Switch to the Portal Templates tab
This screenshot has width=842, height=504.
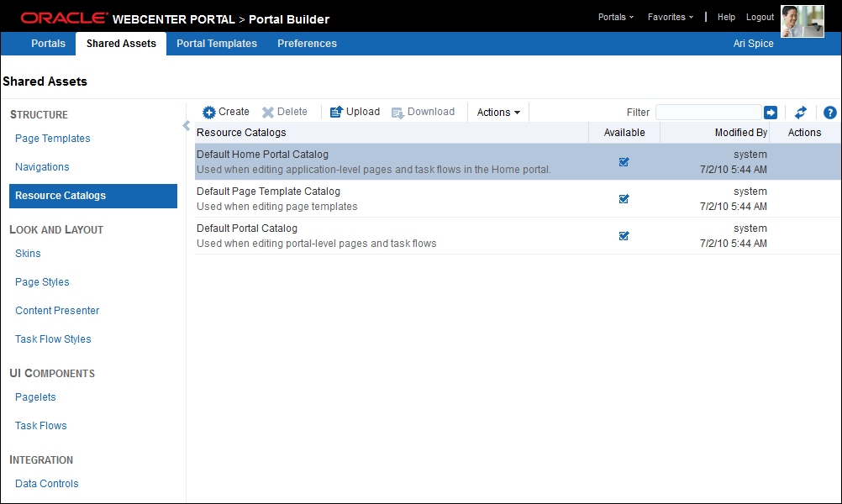pyautogui.click(x=217, y=44)
